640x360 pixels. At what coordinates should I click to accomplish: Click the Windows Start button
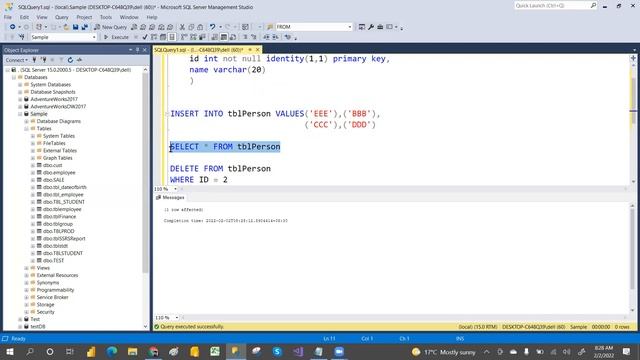[10, 351]
